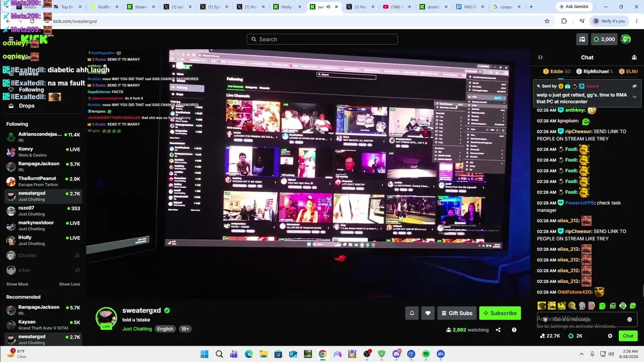The height and width of the screenshot is (362, 644).
Task: Click Show More in Following list
Action: [x=17, y=284]
